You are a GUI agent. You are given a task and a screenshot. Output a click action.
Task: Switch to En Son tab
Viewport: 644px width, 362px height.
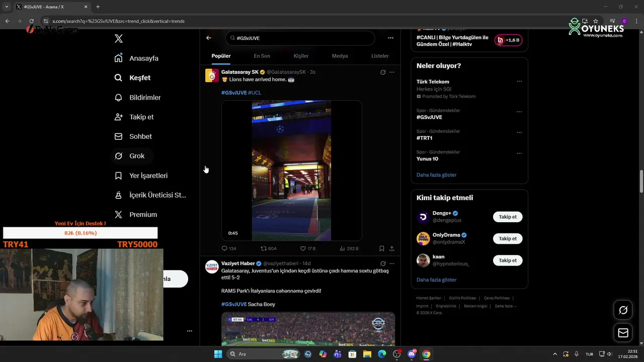[x=262, y=56]
